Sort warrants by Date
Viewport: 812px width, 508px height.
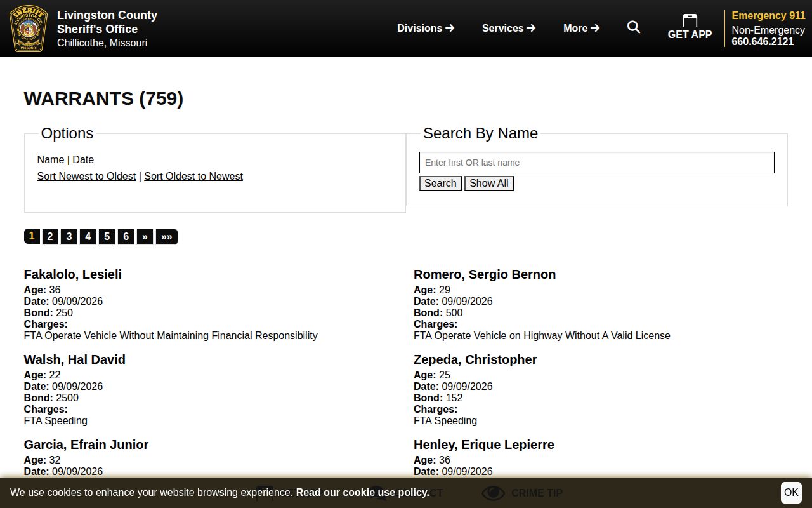tap(83, 159)
